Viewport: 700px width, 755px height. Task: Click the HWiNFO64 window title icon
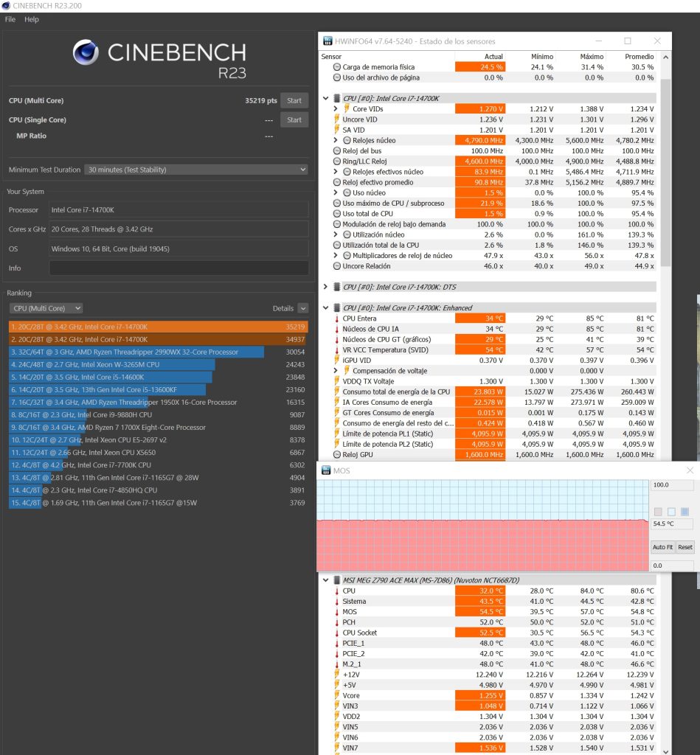pos(328,41)
